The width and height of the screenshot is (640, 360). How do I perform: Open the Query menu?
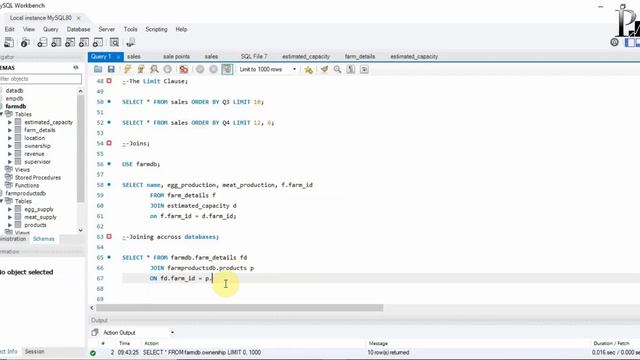click(x=51, y=29)
